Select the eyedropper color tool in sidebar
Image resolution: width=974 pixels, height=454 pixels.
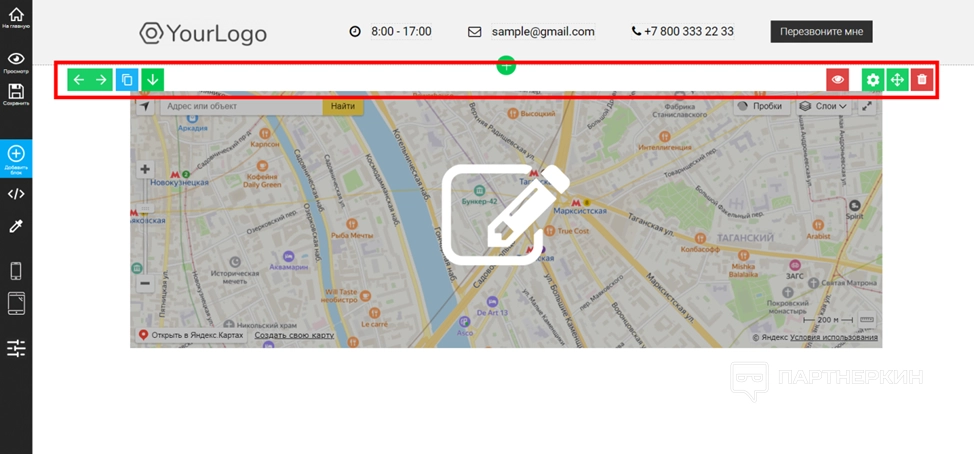pyautogui.click(x=16, y=226)
